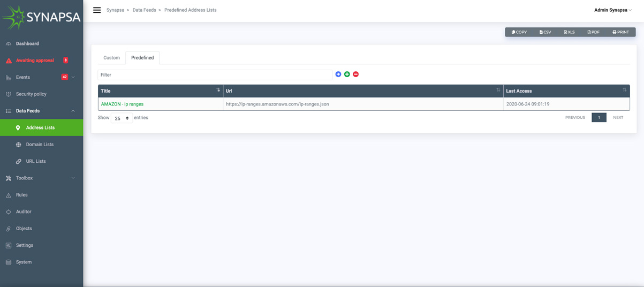Viewport: 644px width, 287px height.
Task: Export table as XLS
Action: tap(569, 32)
